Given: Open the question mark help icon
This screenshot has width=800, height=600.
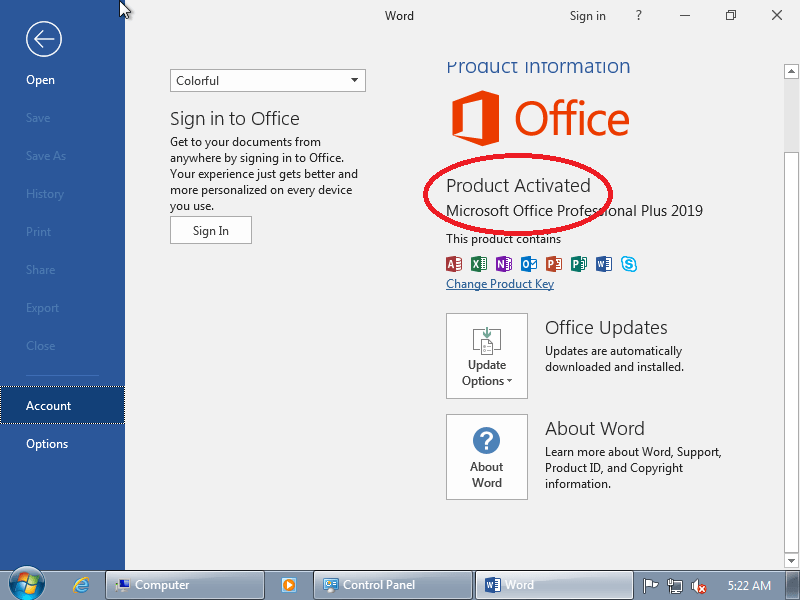Looking at the screenshot, I should pyautogui.click(x=638, y=15).
